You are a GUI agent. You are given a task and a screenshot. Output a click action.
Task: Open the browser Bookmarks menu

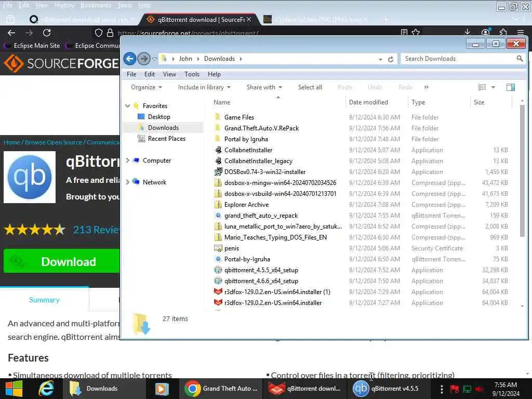(96, 5)
